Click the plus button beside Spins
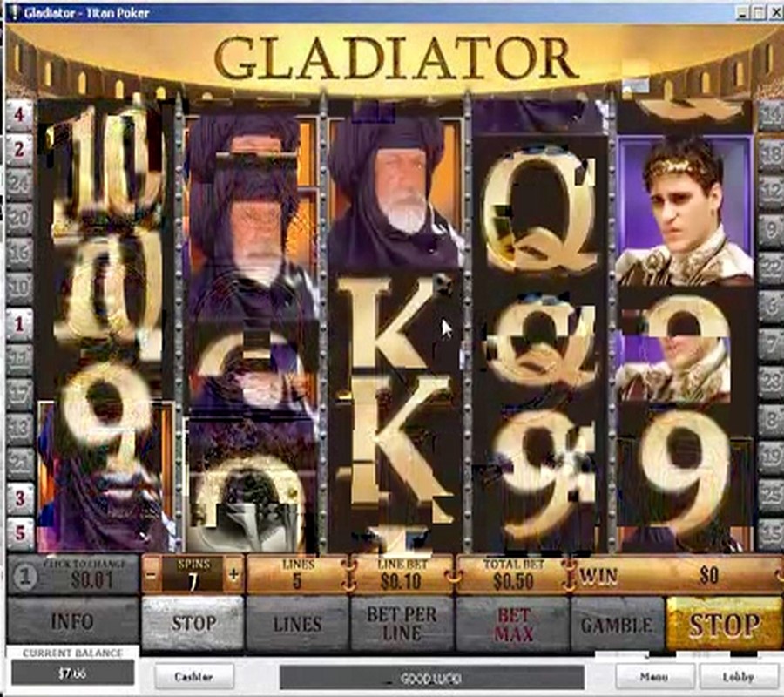Viewport: 784px width, 697px height. tap(233, 574)
